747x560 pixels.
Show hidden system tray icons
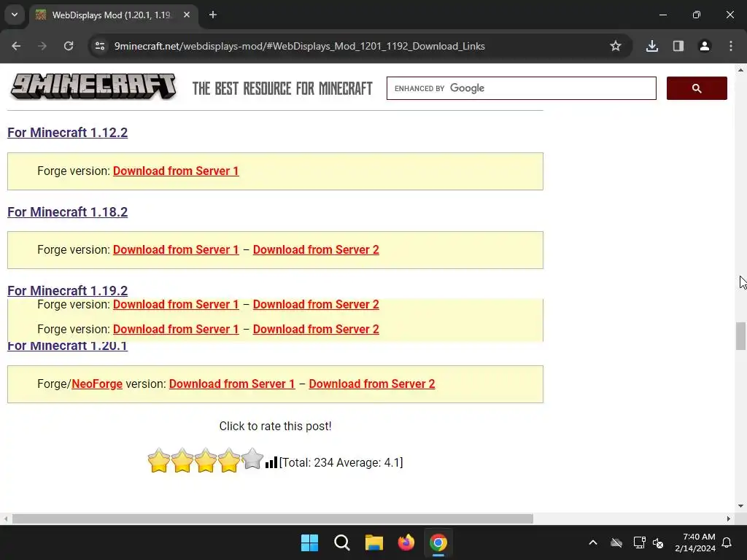593,542
